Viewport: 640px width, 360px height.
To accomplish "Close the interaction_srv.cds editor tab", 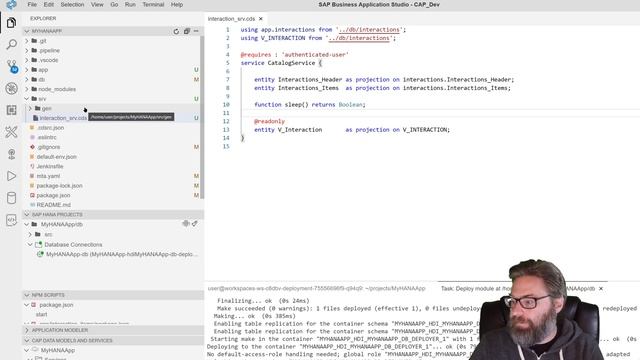I will click(x=261, y=19).
